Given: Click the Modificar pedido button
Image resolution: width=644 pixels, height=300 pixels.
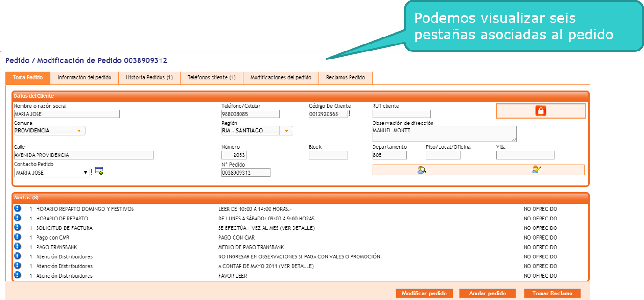Looking at the screenshot, I should 424,293.
